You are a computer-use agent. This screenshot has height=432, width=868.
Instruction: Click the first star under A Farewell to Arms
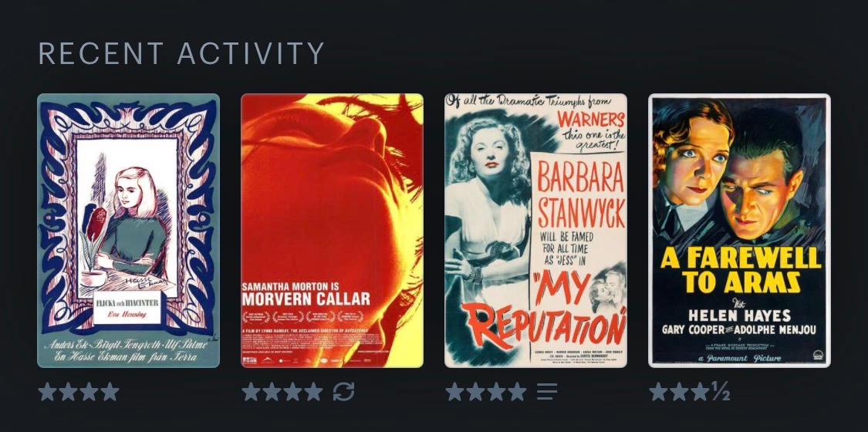point(658,392)
